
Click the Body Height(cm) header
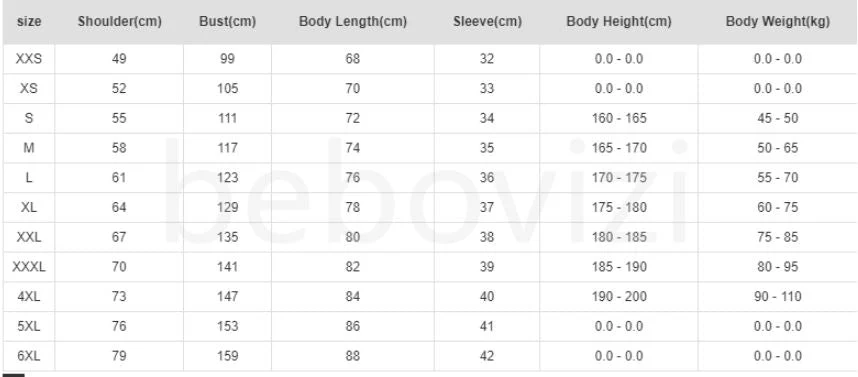pyautogui.click(x=619, y=22)
